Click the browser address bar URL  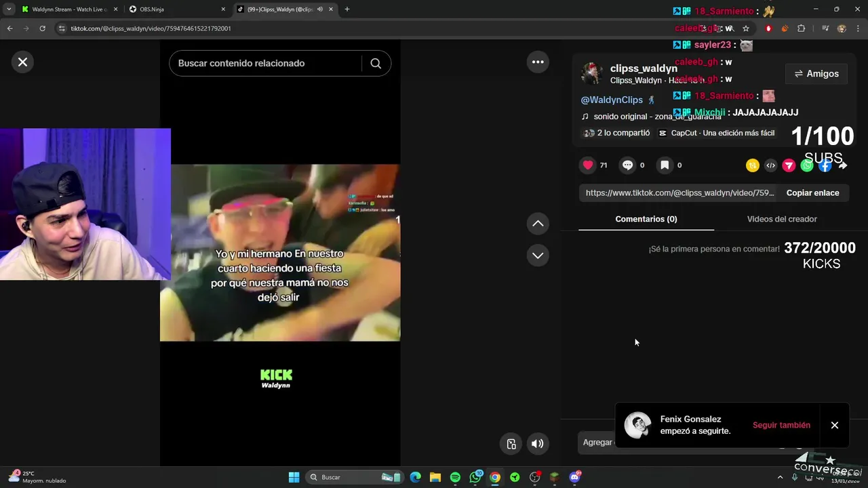tap(151, 28)
